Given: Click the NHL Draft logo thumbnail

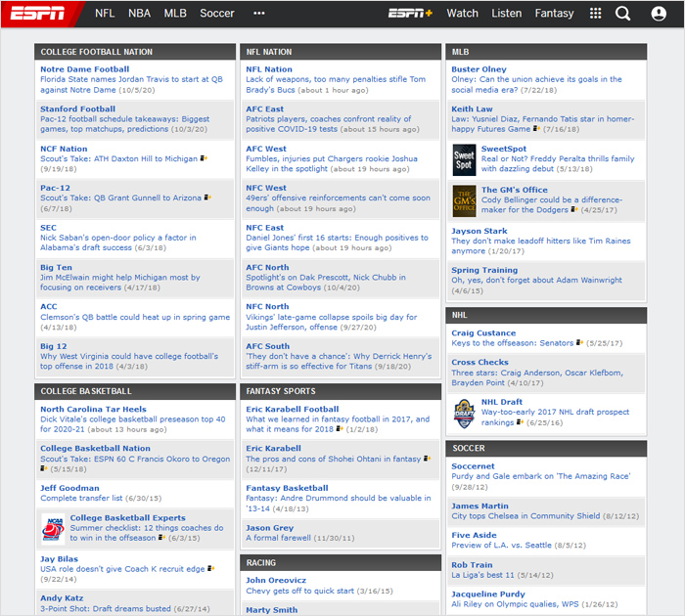Looking at the screenshot, I should [x=464, y=414].
